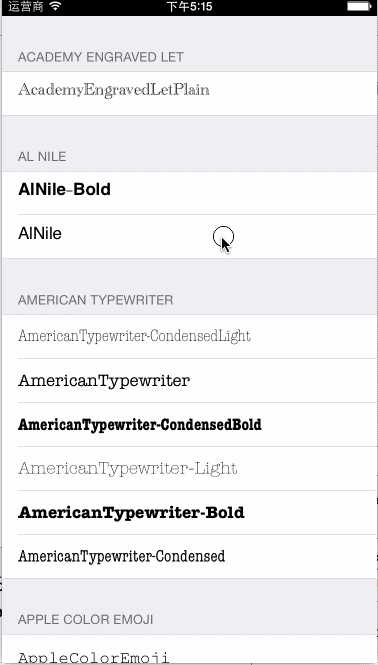Select the AlNile-Bold font row
378x665 pixels.
[189, 193]
